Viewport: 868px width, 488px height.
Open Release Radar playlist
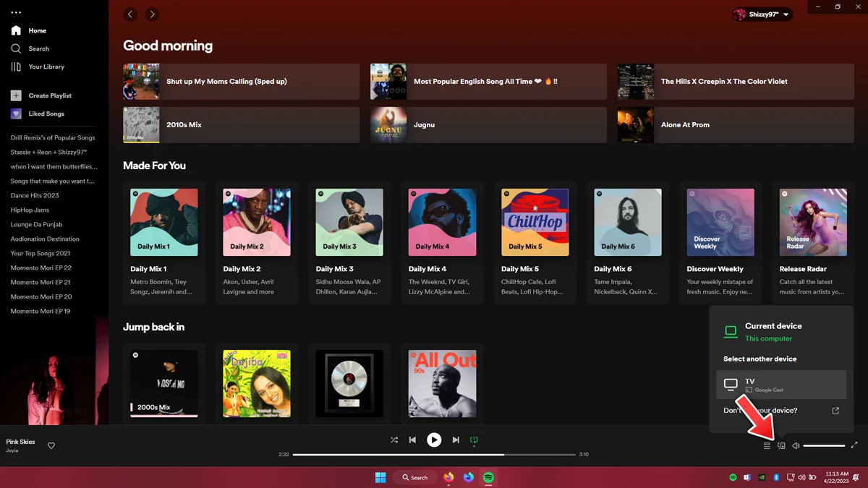[813, 243]
